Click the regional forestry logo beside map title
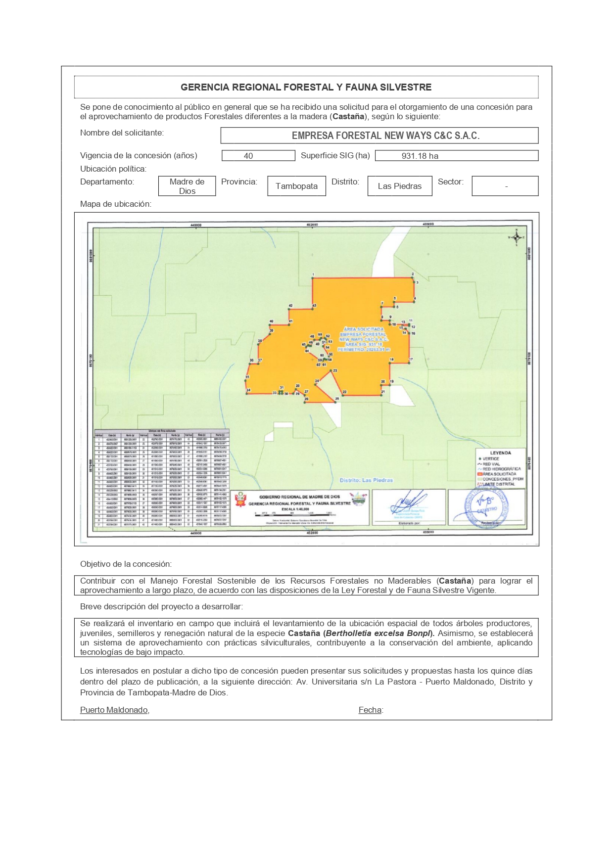Viewport: 614px width, 868px height. [358, 499]
